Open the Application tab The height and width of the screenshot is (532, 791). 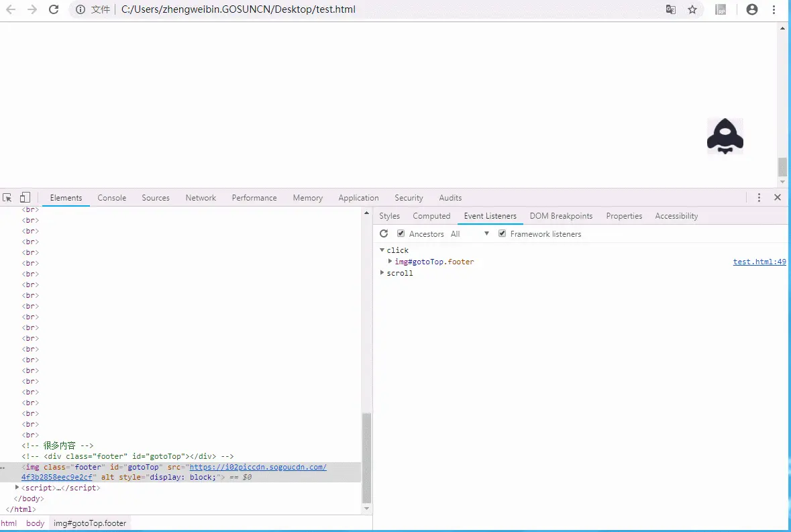(x=359, y=198)
